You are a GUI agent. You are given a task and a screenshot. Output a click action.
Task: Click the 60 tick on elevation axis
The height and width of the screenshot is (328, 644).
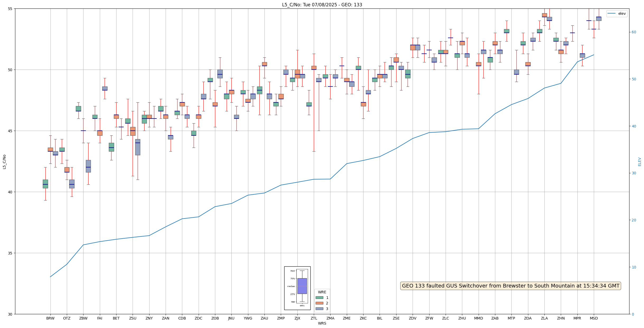634,32
